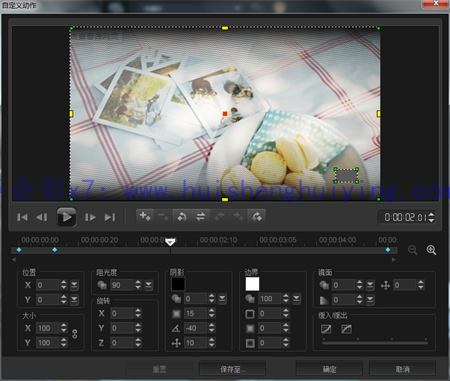This screenshot has height=381, width=450.
Task: Move key frame to the left
Action: [x=219, y=216]
